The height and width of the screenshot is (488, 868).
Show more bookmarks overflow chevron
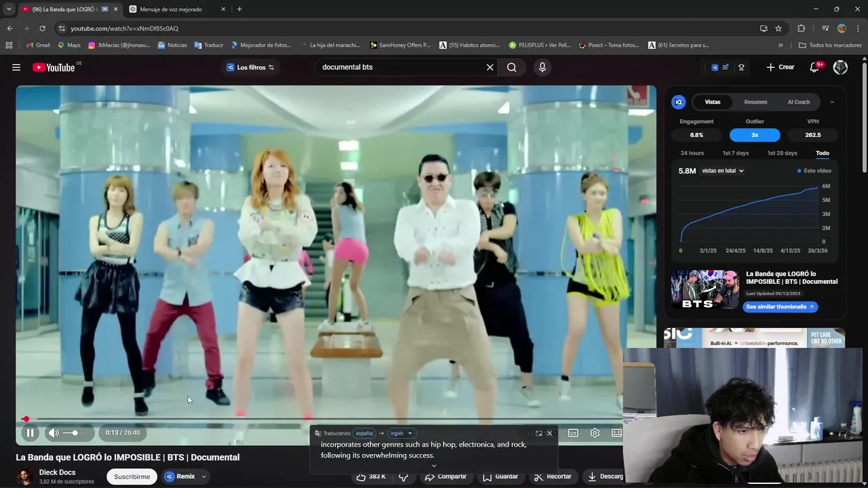[x=781, y=45]
